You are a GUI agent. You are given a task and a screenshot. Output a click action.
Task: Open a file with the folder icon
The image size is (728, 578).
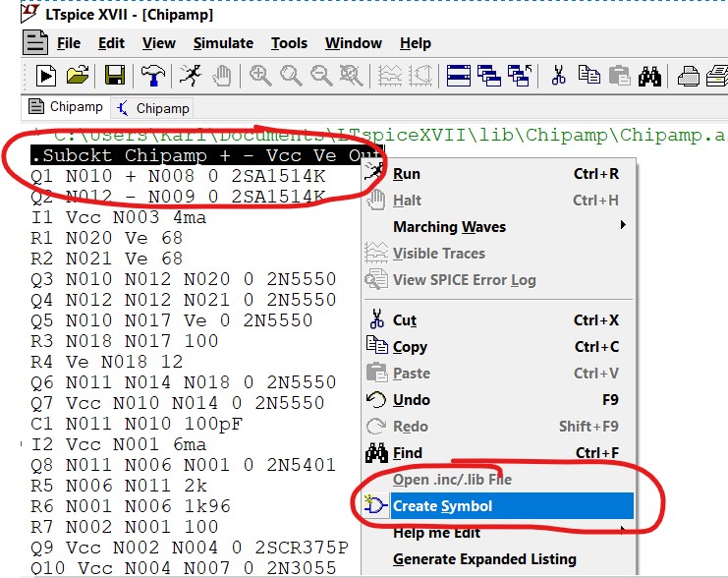click(78, 76)
